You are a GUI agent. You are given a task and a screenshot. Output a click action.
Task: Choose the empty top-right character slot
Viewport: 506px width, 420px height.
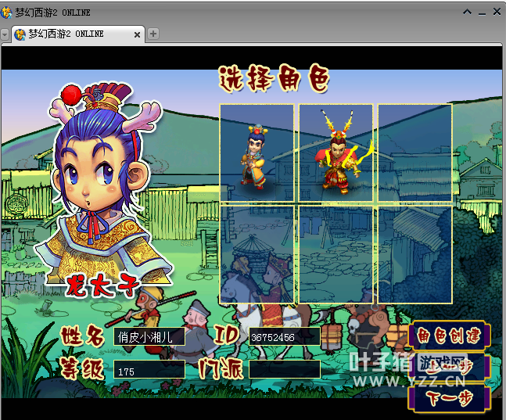pyautogui.click(x=414, y=153)
